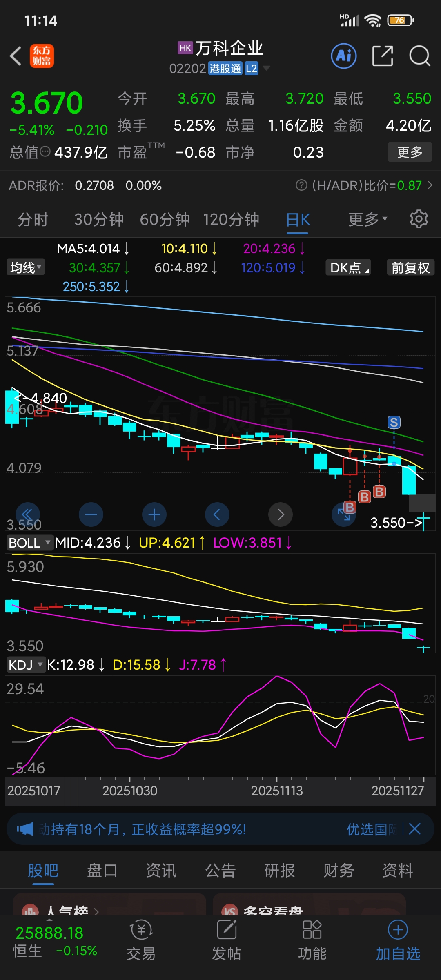The width and height of the screenshot is (441, 980).
Task: Move chart right with arrow button
Action: point(281,514)
